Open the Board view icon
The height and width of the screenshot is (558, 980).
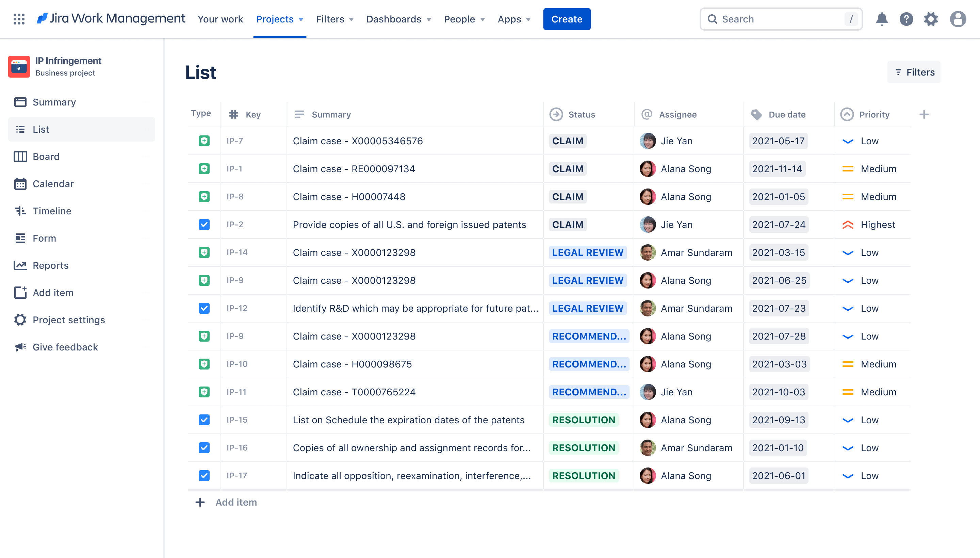pyautogui.click(x=20, y=155)
